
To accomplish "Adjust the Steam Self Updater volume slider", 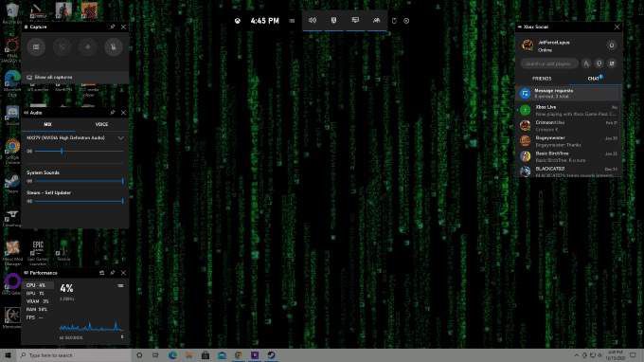I will pos(79,201).
